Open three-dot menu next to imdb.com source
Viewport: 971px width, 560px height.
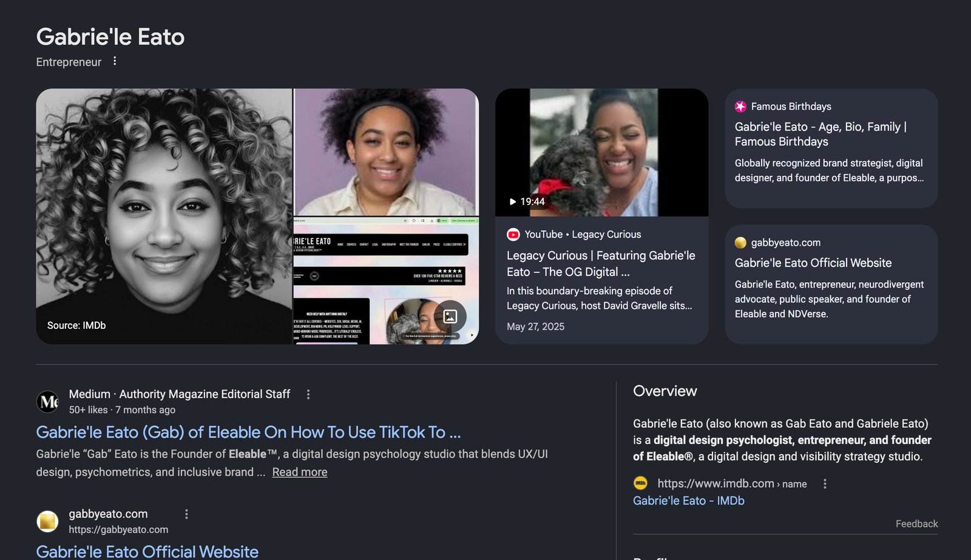[x=825, y=484]
